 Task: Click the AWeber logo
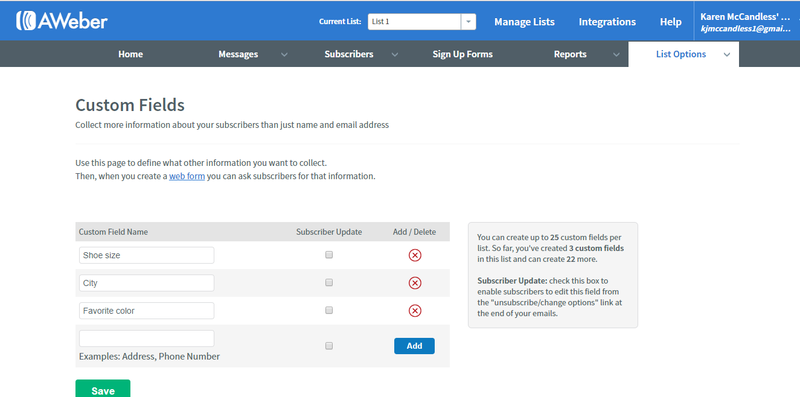tap(62, 21)
